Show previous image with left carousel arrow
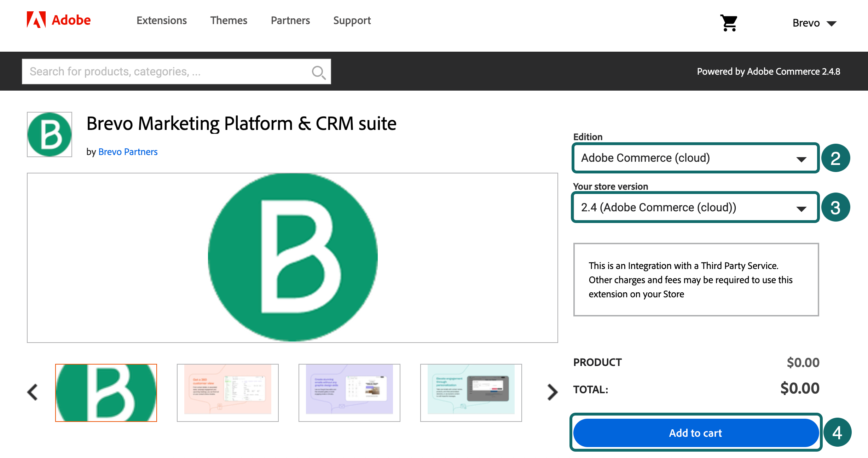Screen dimensions: 868x458 pyautogui.click(x=32, y=391)
